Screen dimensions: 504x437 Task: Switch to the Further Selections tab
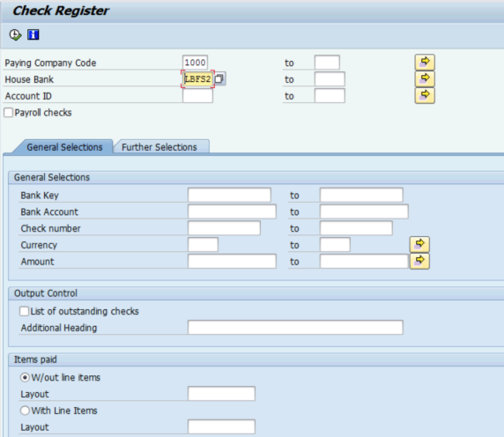click(x=159, y=147)
